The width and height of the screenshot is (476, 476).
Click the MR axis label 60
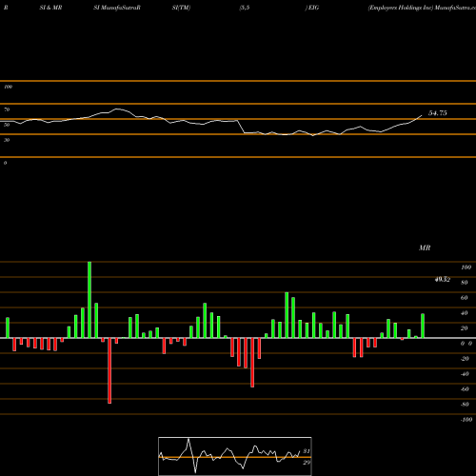pyautogui.click(x=465, y=298)
